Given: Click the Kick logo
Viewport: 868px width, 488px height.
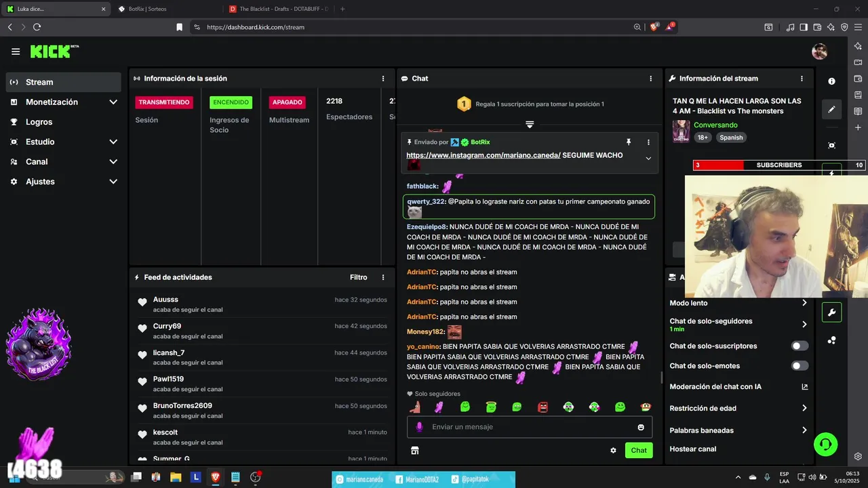Looking at the screenshot, I should point(54,52).
